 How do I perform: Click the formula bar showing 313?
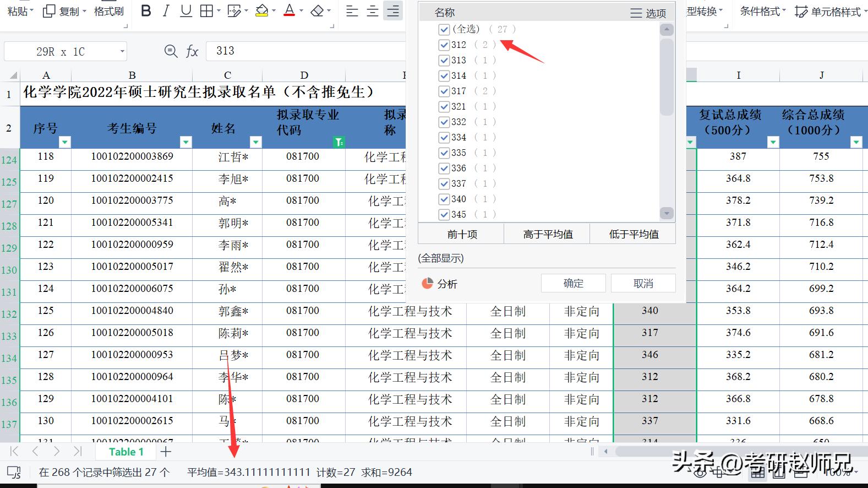[x=305, y=51]
